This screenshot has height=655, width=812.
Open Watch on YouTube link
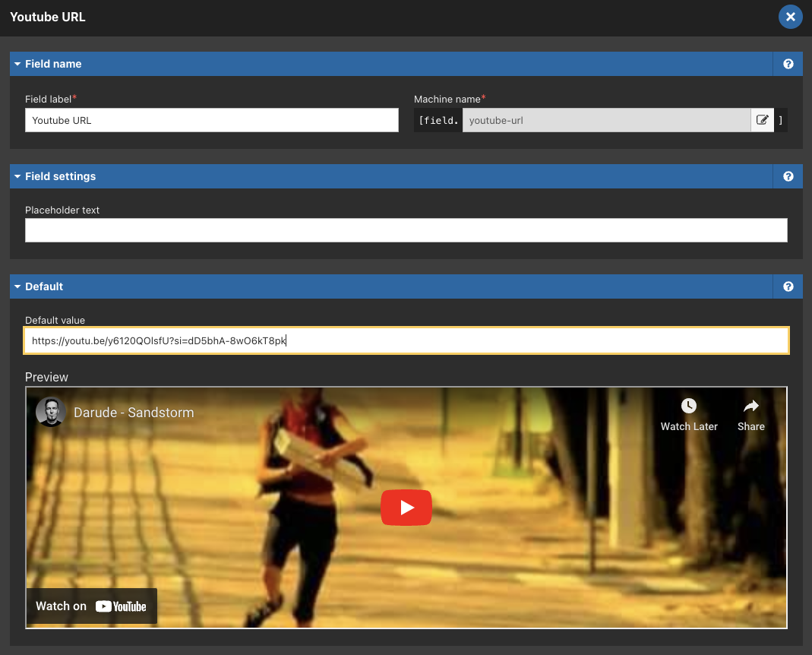pos(91,606)
